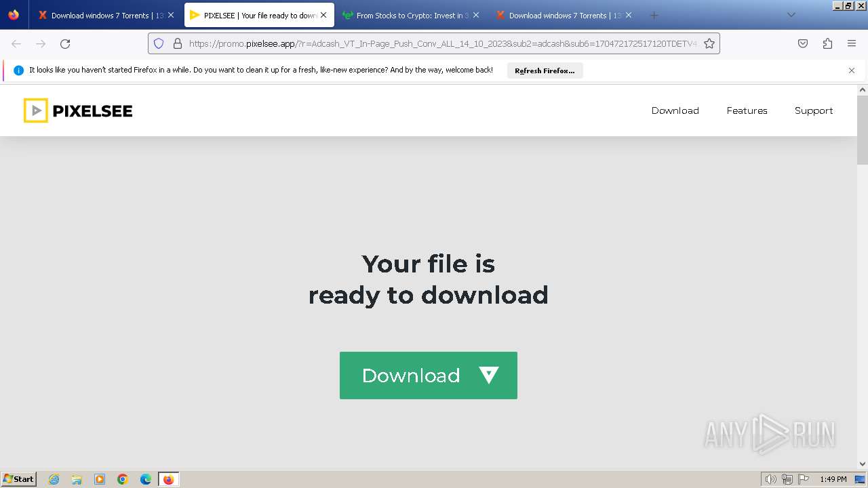
Task: Click the green Download button
Action: point(429,375)
